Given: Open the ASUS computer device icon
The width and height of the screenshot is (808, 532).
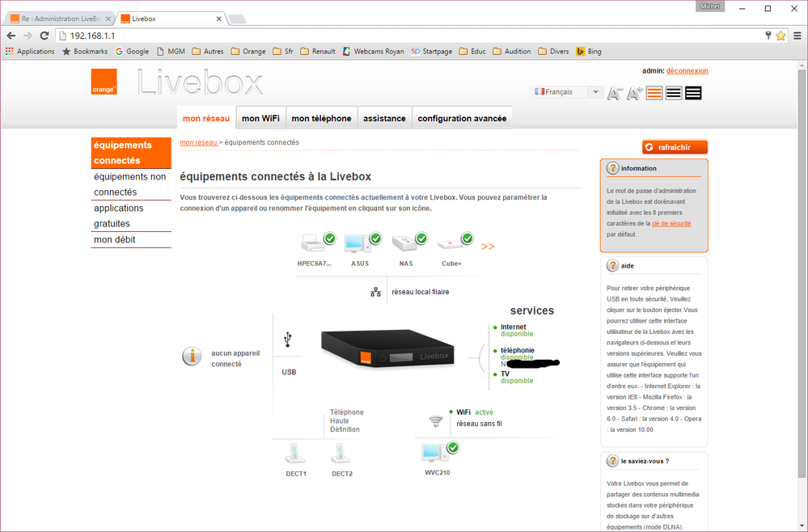Looking at the screenshot, I should tap(360, 243).
